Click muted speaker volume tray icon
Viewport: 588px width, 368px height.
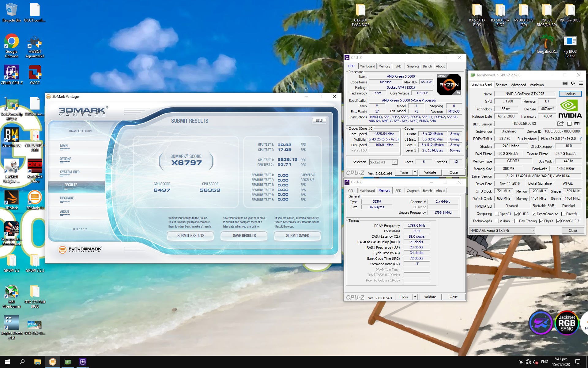coord(536,362)
